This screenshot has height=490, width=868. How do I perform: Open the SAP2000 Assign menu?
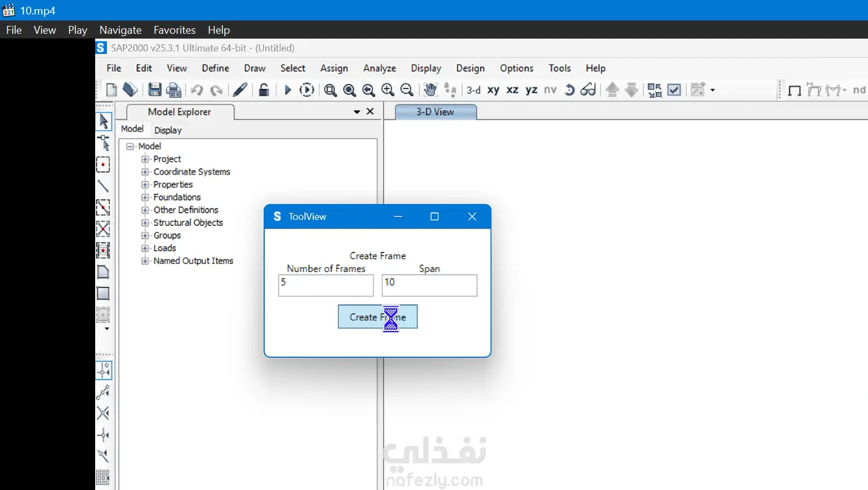click(334, 68)
